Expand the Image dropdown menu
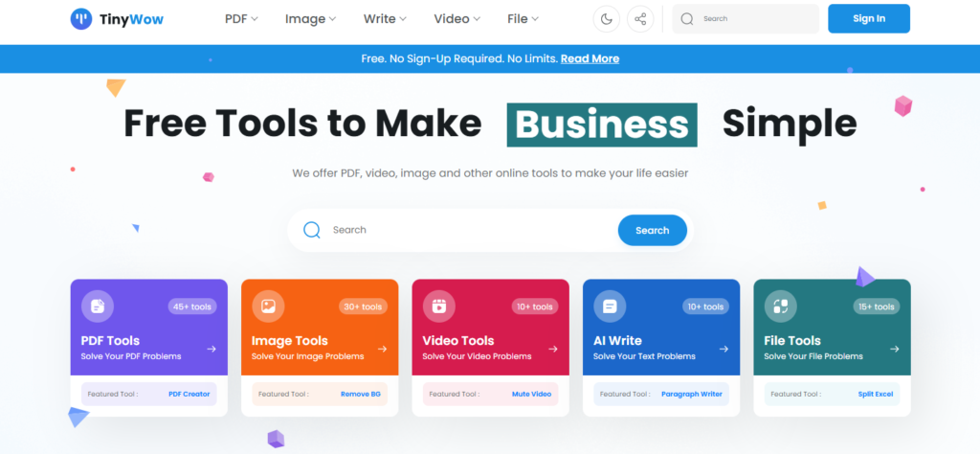The height and width of the screenshot is (454, 980). [x=311, y=19]
